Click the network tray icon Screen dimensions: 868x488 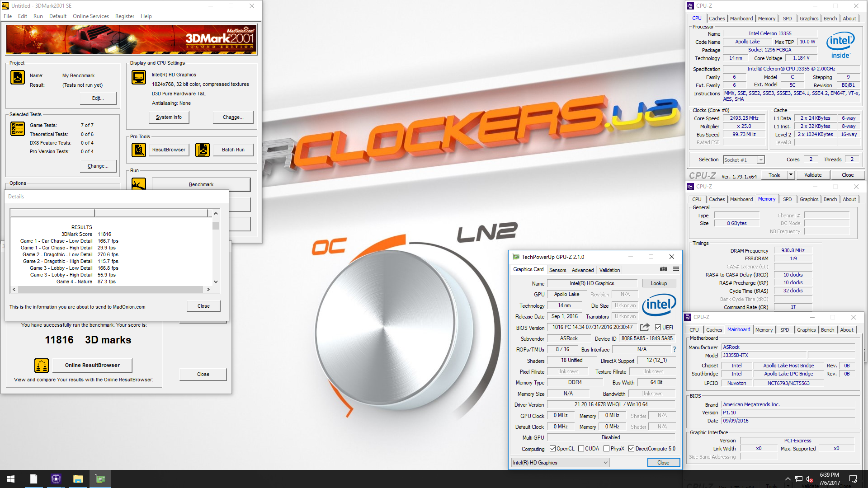coord(799,479)
